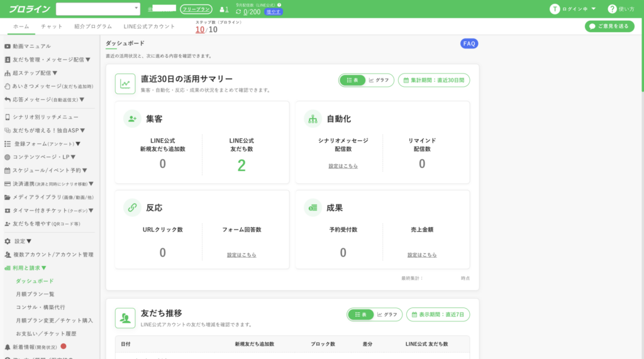Click the 応答メッセージ reply arrow icon
Screen dimensions: 644x359
(8, 99)
